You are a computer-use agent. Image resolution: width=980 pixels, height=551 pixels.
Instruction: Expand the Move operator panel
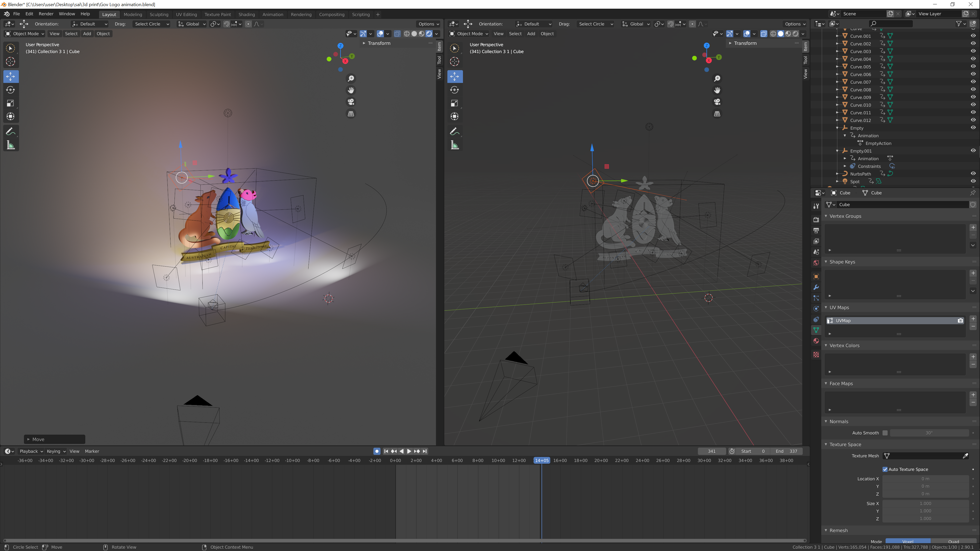pyautogui.click(x=29, y=439)
